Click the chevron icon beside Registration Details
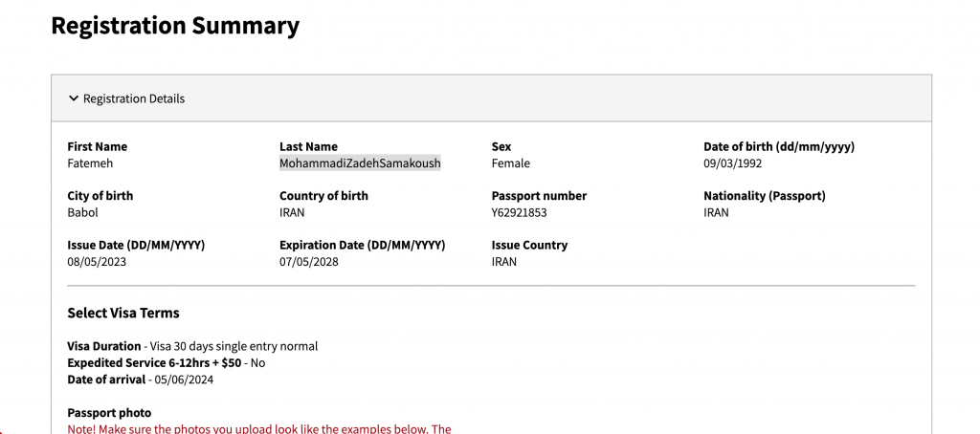The image size is (980, 434). coord(74,98)
